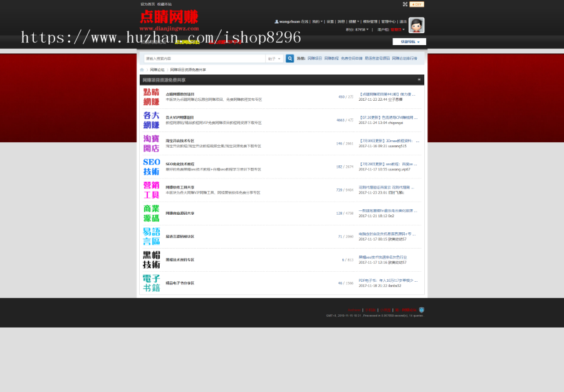Screen dimensions: 564x392
Task: Open 模块管理 in the user bar
Action: coord(370,21)
